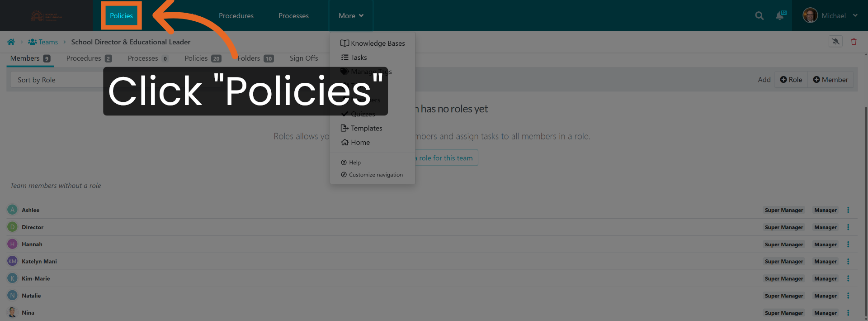This screenshot has height=321, width=868.
Task: Open Ashlee's row options kebab menu
Action: [848, 210]
